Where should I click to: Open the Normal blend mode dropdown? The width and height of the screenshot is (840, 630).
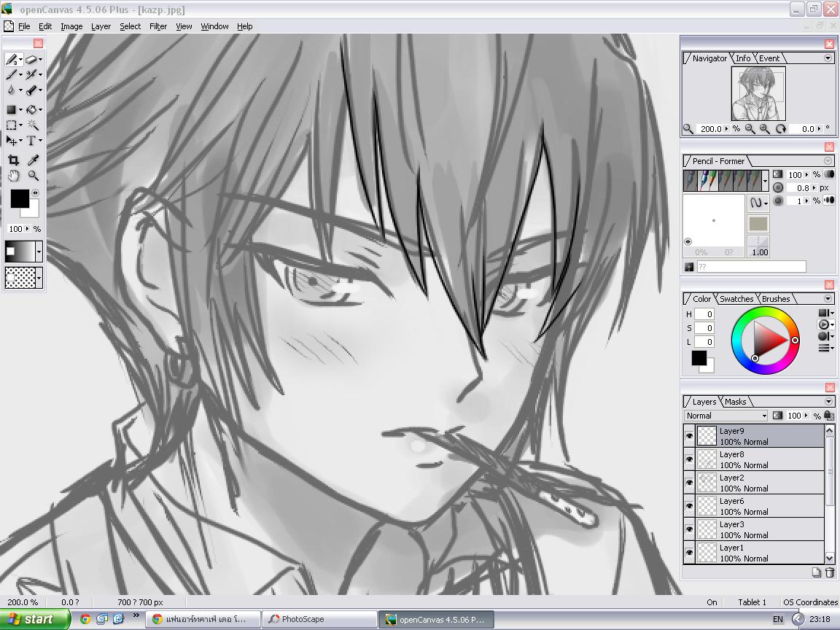click(x=726, y=416)
